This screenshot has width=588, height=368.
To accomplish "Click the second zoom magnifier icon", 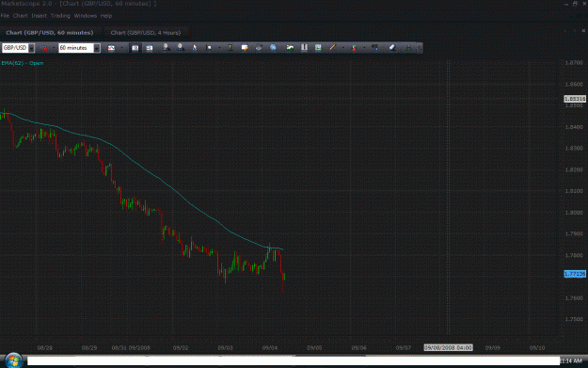I will click(x=181, y=48).
